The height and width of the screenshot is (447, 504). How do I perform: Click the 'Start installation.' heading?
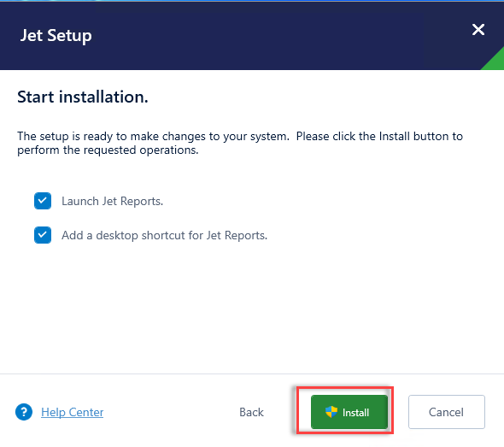[83, 97]
